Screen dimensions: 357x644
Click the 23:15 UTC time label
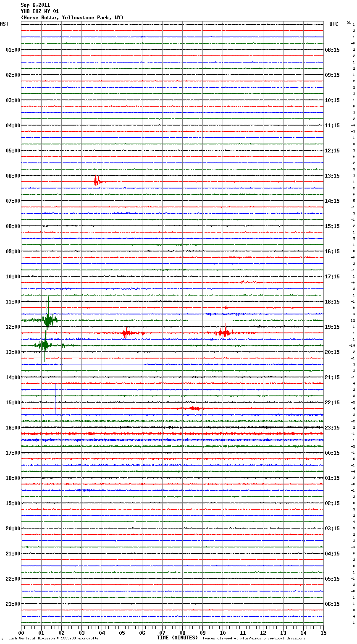click(332, 428)
